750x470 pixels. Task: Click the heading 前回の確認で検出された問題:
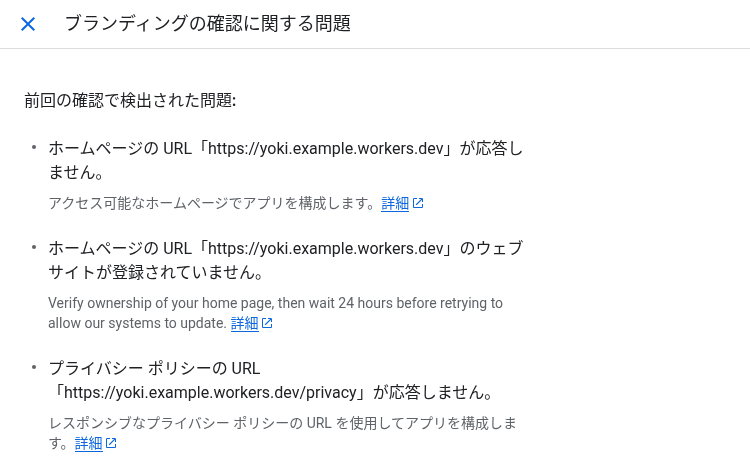point(130,100)
